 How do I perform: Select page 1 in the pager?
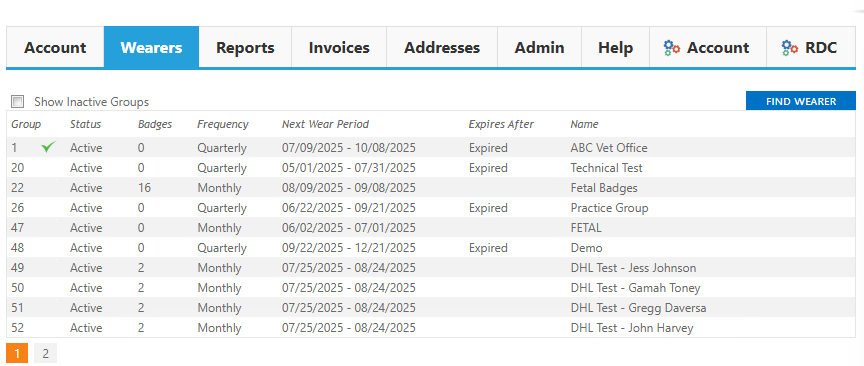coord(17,353)
